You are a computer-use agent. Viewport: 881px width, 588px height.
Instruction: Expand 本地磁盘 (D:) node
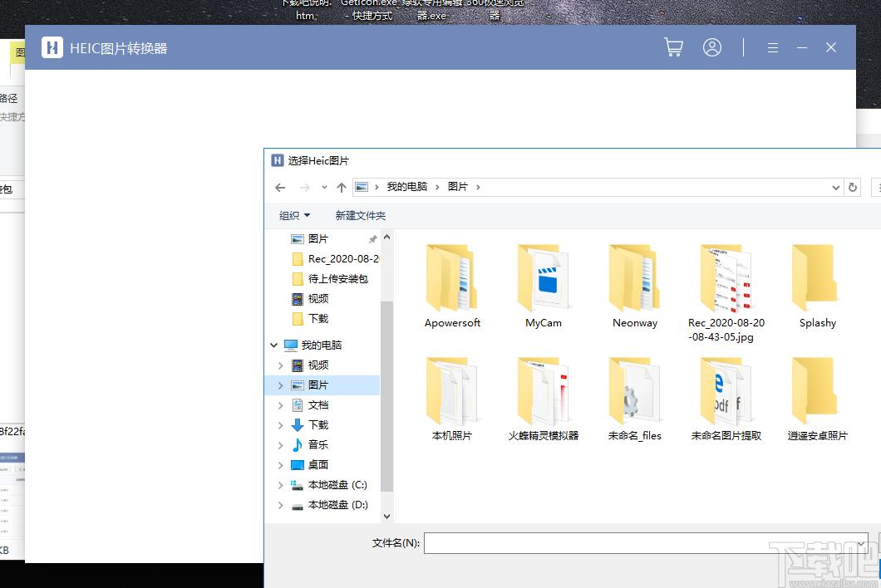[280, 505]
